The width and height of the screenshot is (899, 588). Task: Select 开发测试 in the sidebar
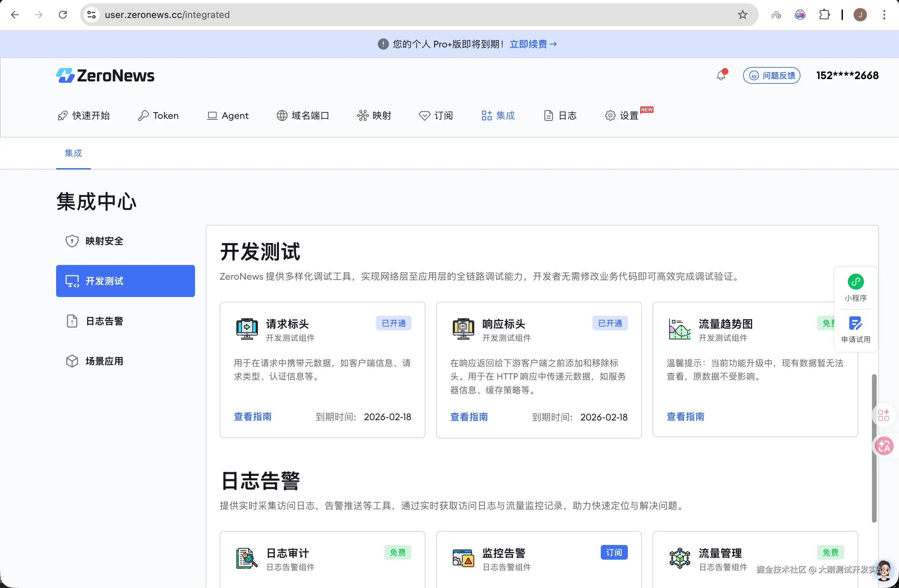click(x=126, y=281)
